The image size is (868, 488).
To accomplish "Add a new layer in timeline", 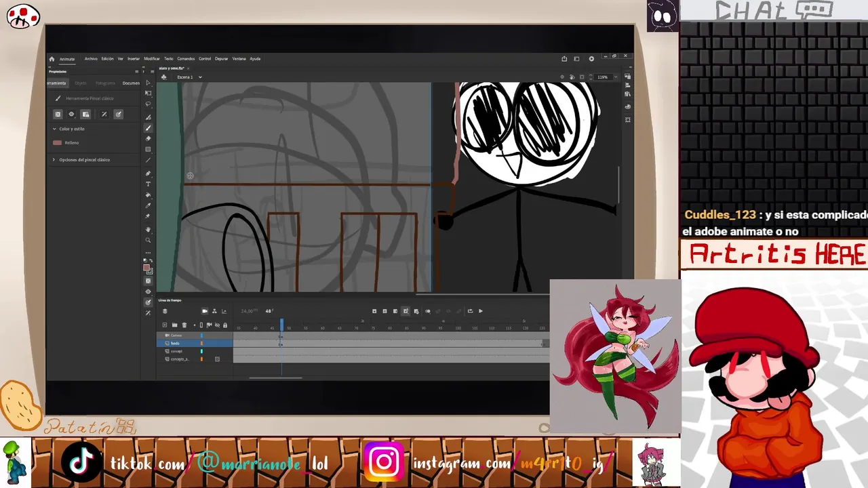I will (165, 325).
